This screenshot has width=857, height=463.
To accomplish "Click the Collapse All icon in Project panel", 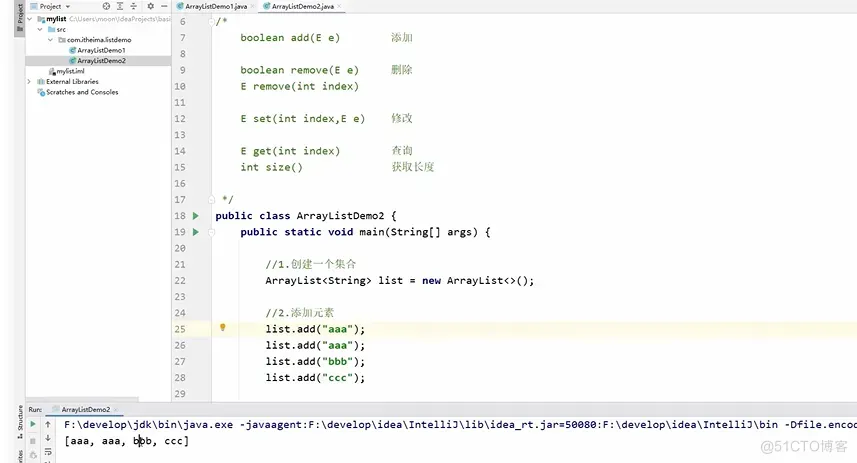I will [x=133, y=6].
